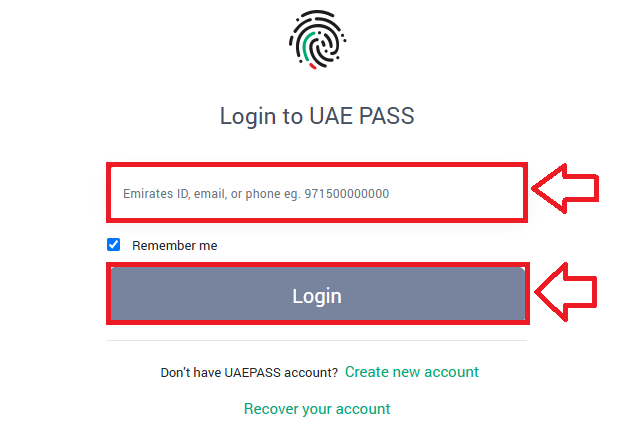
Task: Click the "Login to UAE PASS" heading
Action: [x=317, y=116]
